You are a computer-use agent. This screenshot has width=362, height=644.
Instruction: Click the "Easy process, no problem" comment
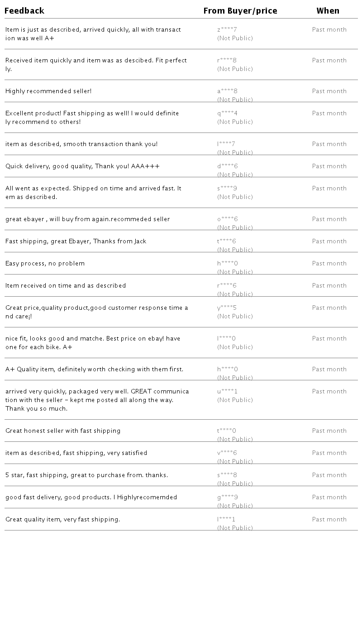pyautogui.click(x=45, y=264)
